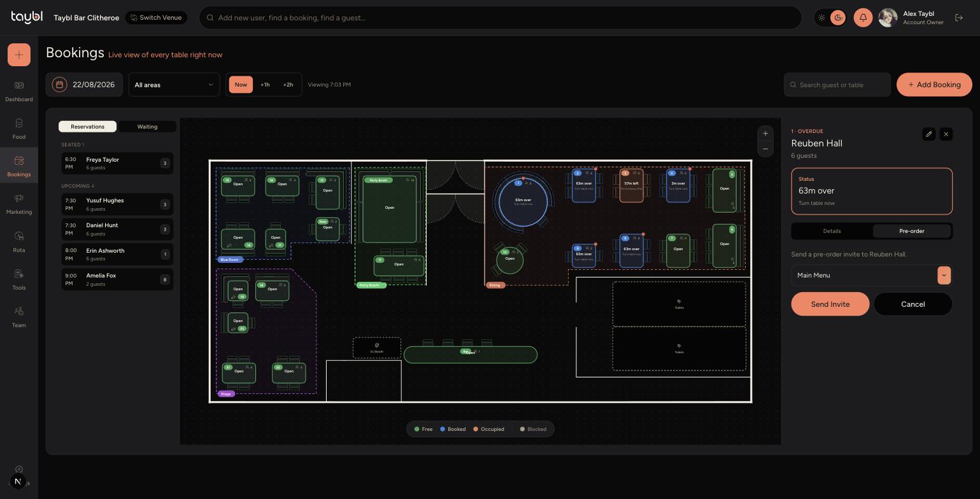Click the bottom Party Booth area label
980x499 pixels.
(x=371, y=285)
